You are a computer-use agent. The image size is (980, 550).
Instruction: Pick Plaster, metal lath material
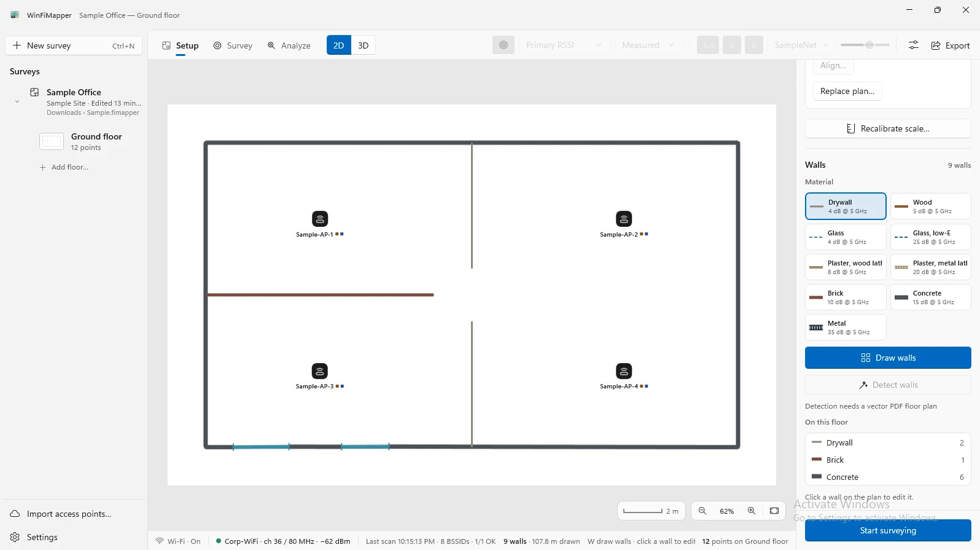click(931, 267)
